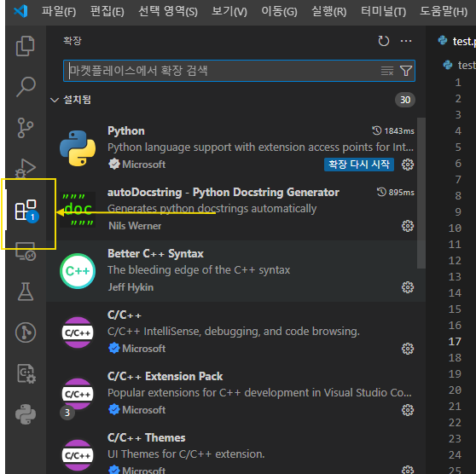Click the 30 installed count badge
The width and height of the screenshot is (476, 474).
[405, 100]
